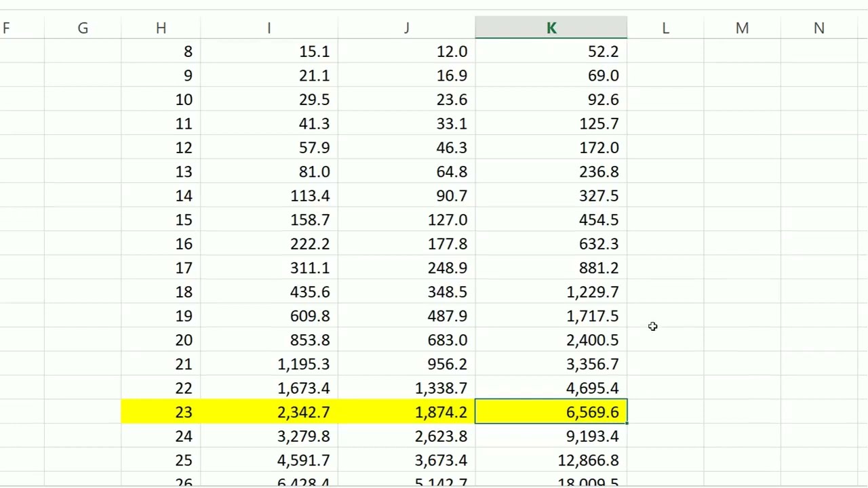868x488 pixels.
Task: Click cell showing 15.1
Action: click(x=269, y=52)
